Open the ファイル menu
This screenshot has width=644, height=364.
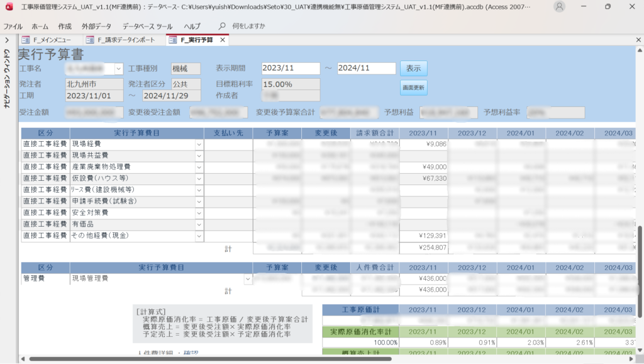(x=13, y=26)
